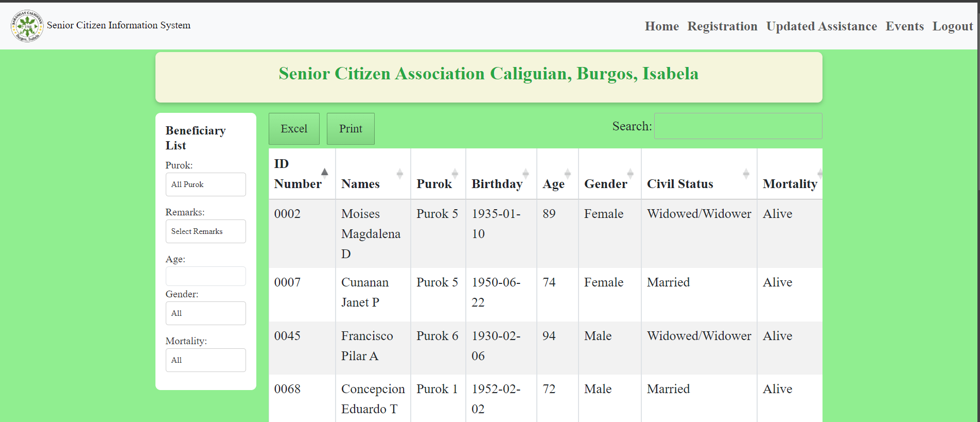
Task: Open the Events page
Action: click(905, 26)
